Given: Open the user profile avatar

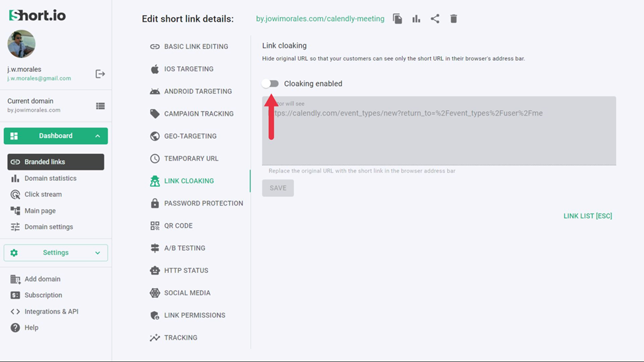Looking at the screenshot, I should [21, 44].
